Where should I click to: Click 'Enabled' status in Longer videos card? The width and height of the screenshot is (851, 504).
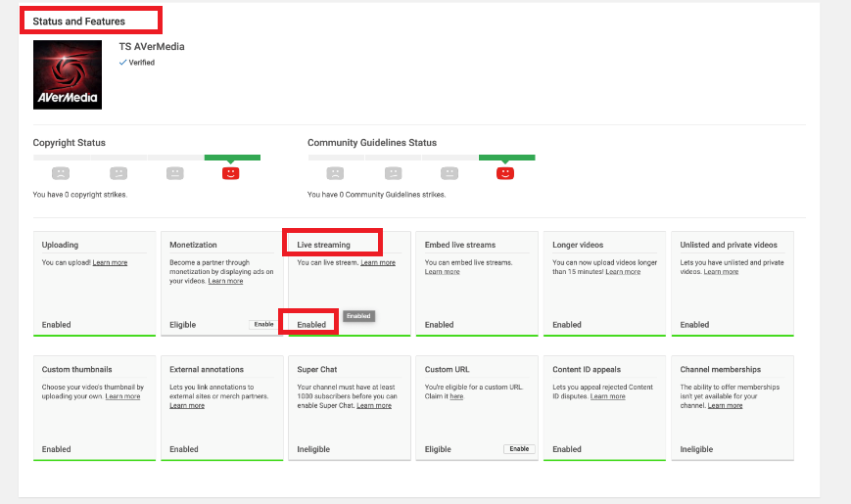tap(567, 325)
